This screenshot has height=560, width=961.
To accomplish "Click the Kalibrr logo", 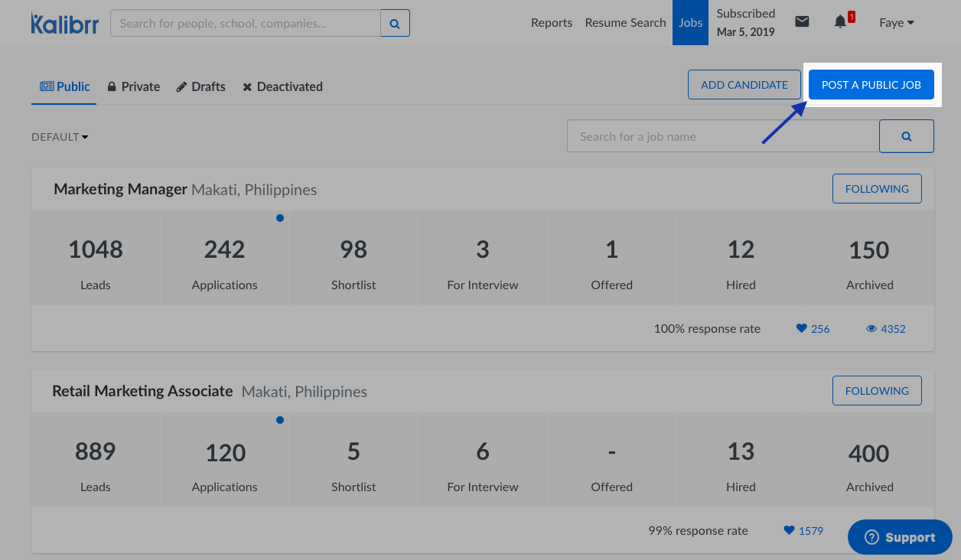I will coord(66,23).
